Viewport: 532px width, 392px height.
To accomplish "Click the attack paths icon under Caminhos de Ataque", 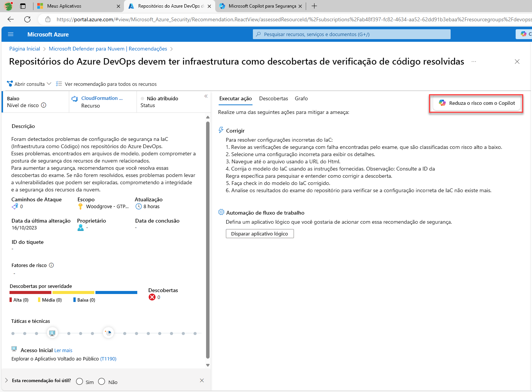I will 15,206.
